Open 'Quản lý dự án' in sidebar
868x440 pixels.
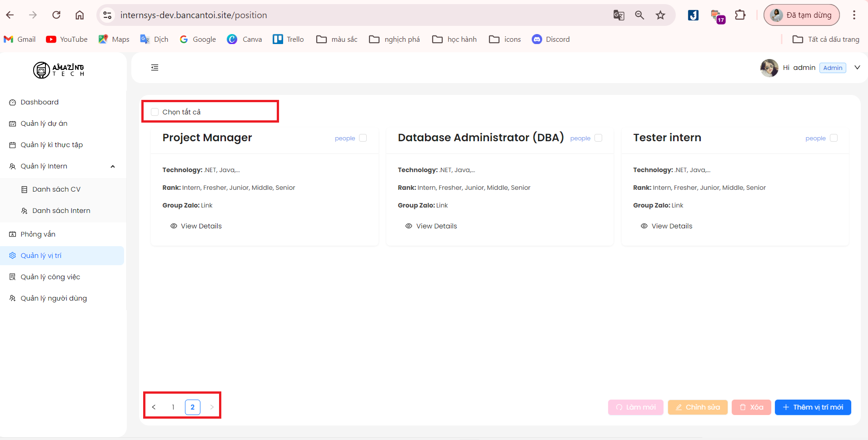point(44,124)
